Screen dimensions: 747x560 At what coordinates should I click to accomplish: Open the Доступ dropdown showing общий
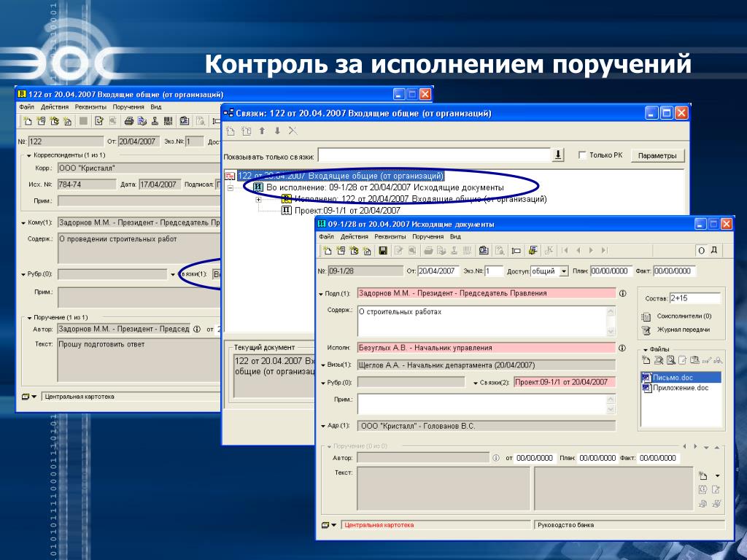(x=564, y=271)
